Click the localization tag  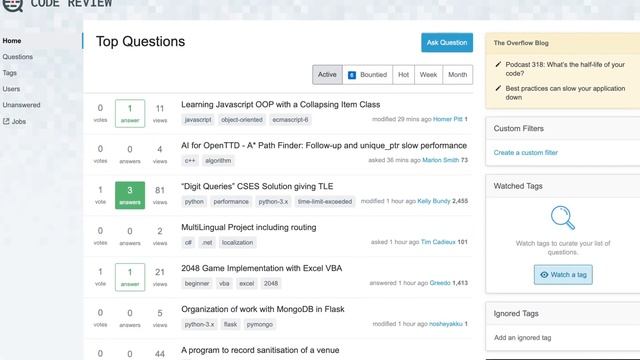coord(238,242)
